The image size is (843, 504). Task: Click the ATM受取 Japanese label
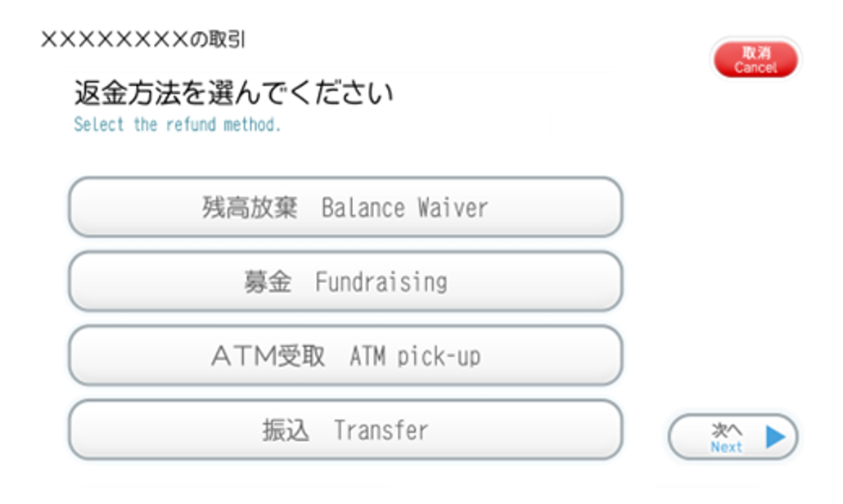click(x=268, y=356)
